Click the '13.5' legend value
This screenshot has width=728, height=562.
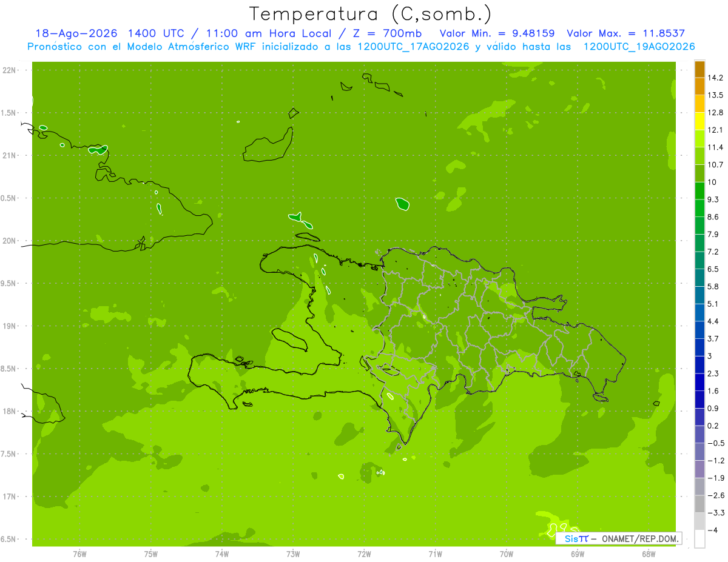[x=715, y=95]
